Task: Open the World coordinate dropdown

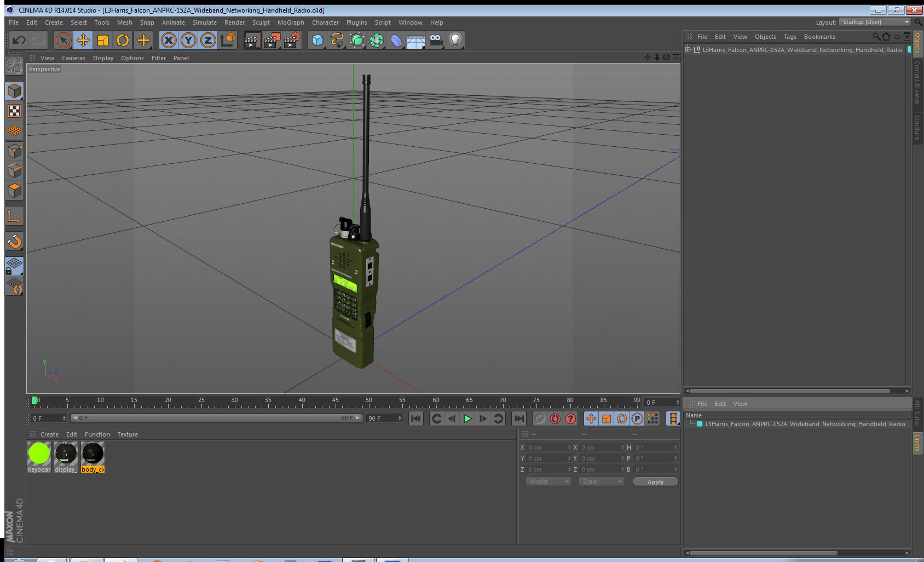Action: pyautogui.click(x=548, y=481)
